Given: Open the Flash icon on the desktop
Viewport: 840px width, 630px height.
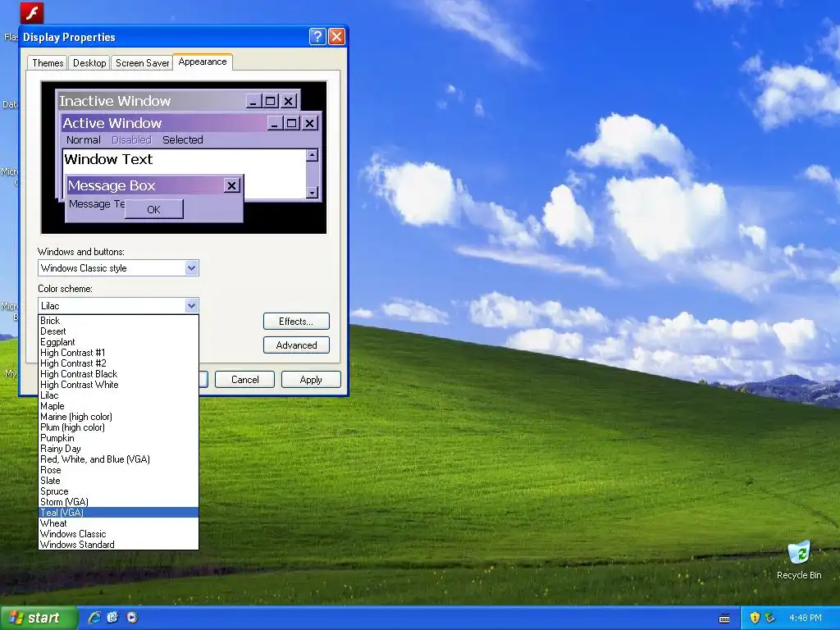Looking at the screenshot, I should pyautogui.click(x=32, y=12).
